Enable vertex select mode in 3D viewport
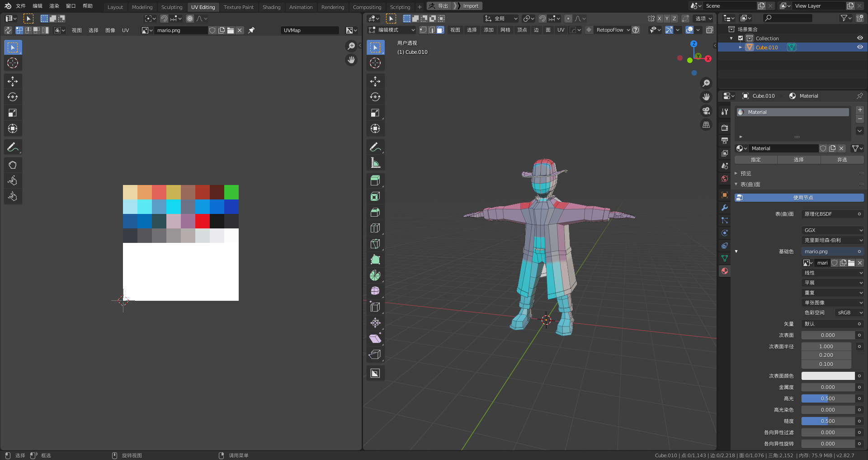Viewport: 868px width, 460px height. [423, 30]
